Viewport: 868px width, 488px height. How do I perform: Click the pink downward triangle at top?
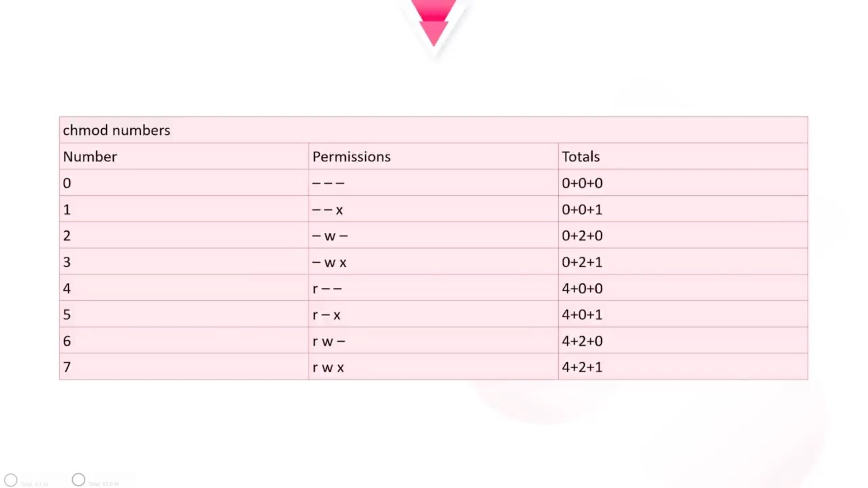point(434,23)
